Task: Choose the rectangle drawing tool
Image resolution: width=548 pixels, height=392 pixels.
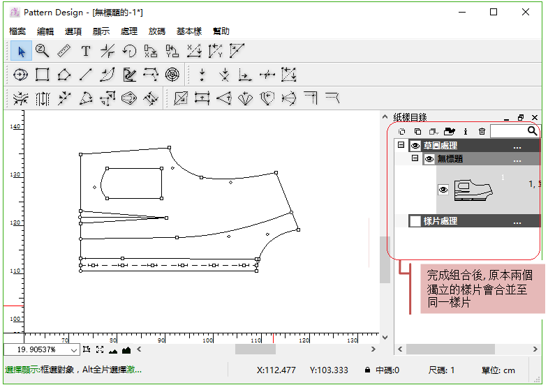Action: point(42,75)
